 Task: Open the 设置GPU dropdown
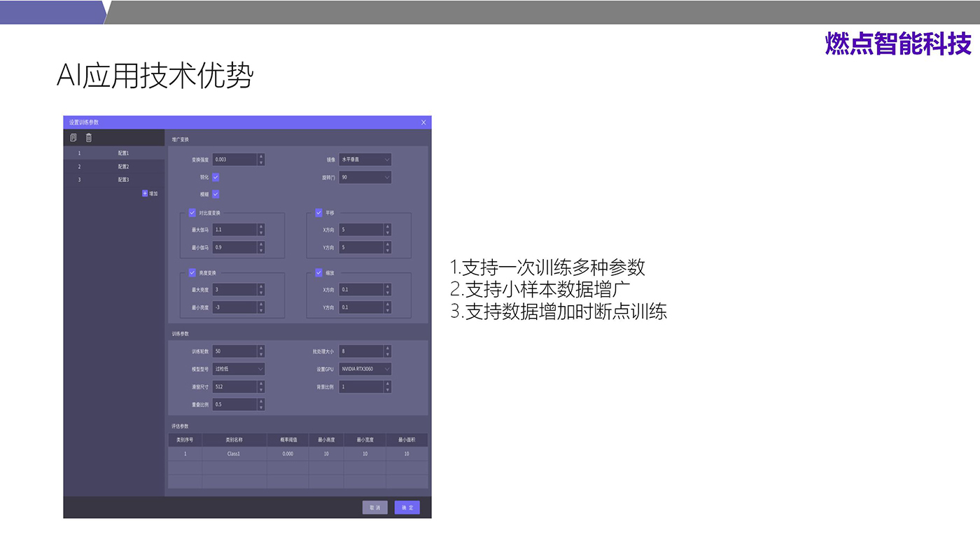[365, 369]
